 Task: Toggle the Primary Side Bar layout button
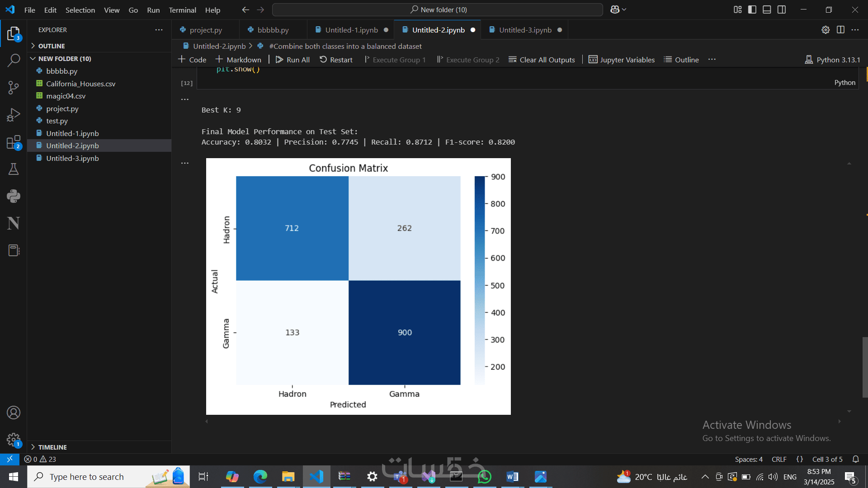click(752, 9)
